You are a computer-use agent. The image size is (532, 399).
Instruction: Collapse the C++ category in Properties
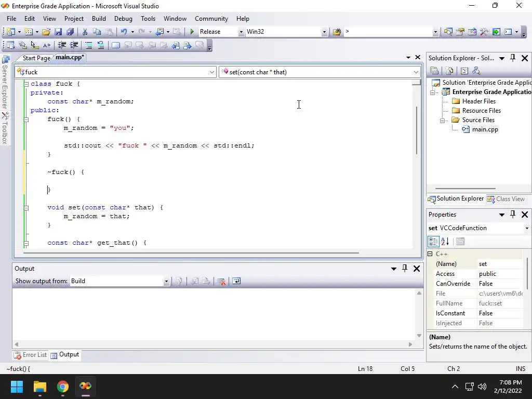[430, 254]
